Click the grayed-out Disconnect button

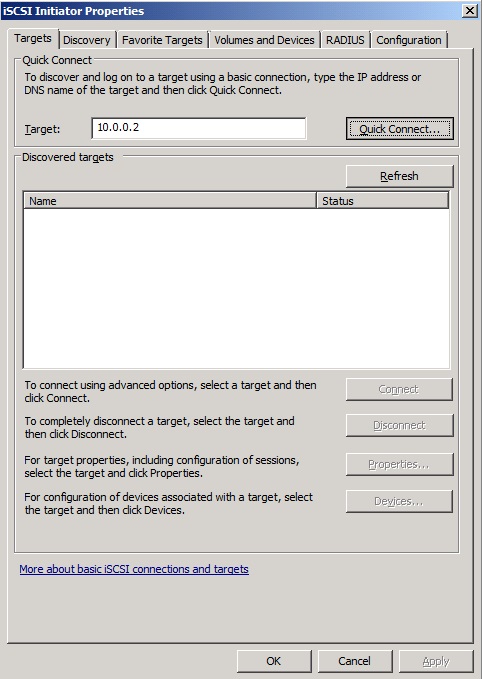[x=399, y=425]
